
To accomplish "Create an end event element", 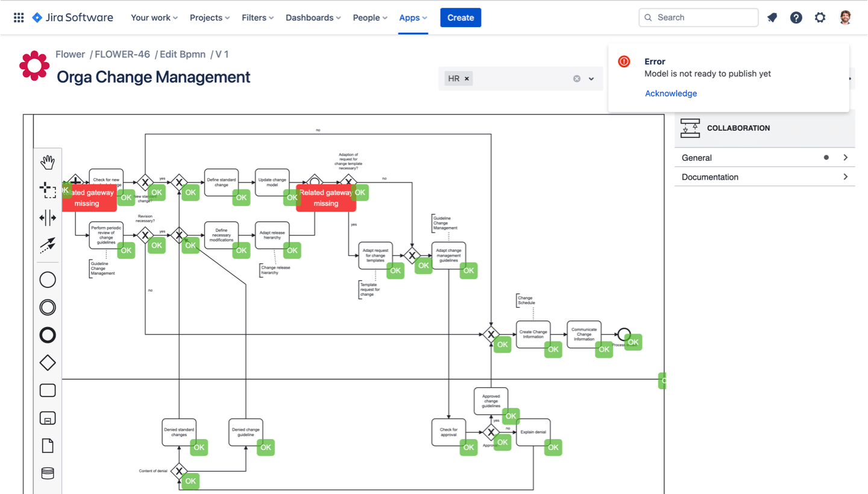I will tap(47, 335).
